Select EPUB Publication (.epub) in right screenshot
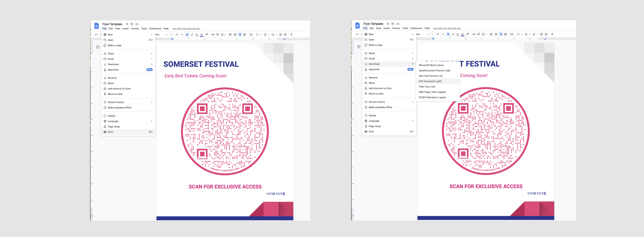This screenshot has height=237, width=644. [x=438, y=97]
